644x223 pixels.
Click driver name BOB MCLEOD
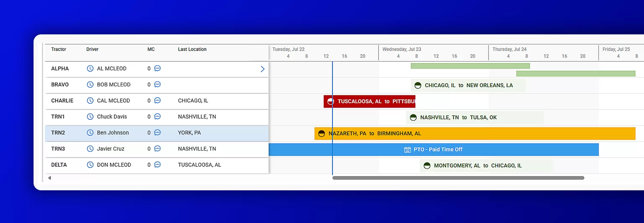pyautogui.click(x=114, y=85)
